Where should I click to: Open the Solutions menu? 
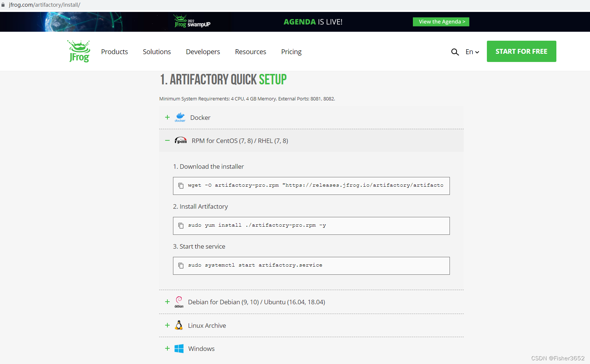[157, 52]
